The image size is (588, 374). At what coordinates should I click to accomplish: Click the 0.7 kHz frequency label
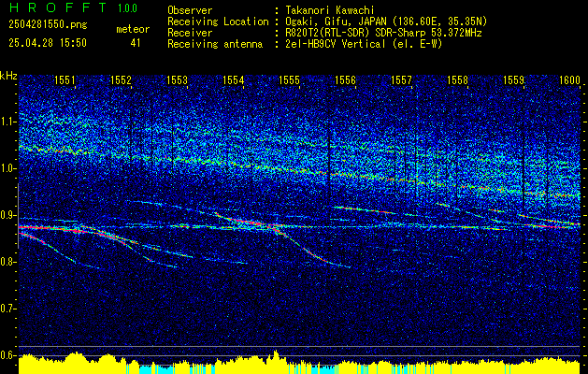(x=8, y=309)
